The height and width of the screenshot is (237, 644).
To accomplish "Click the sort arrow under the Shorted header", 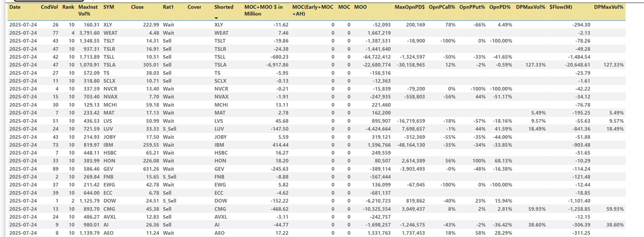I will pyautogui.click(x=216, y=19).
